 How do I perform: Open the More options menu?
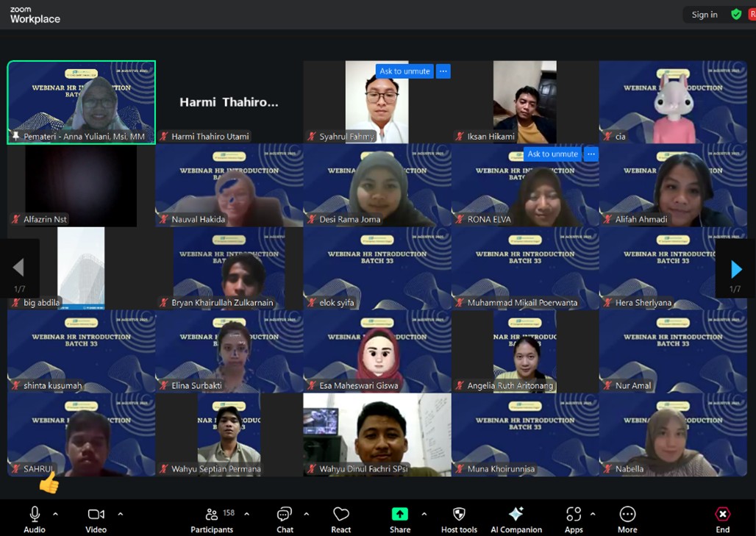point(627,515)
